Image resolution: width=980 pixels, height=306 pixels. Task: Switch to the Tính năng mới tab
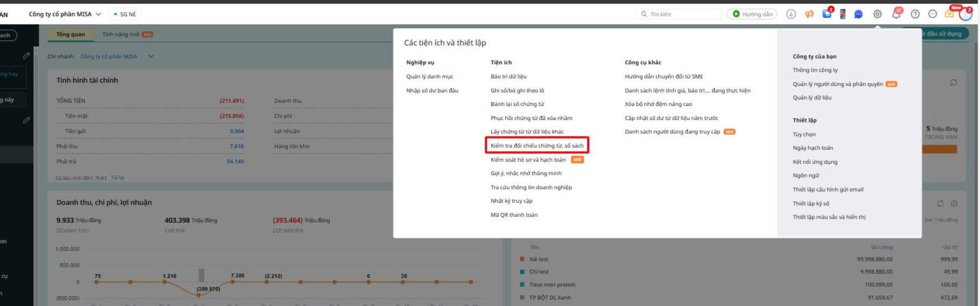(127, 34)
